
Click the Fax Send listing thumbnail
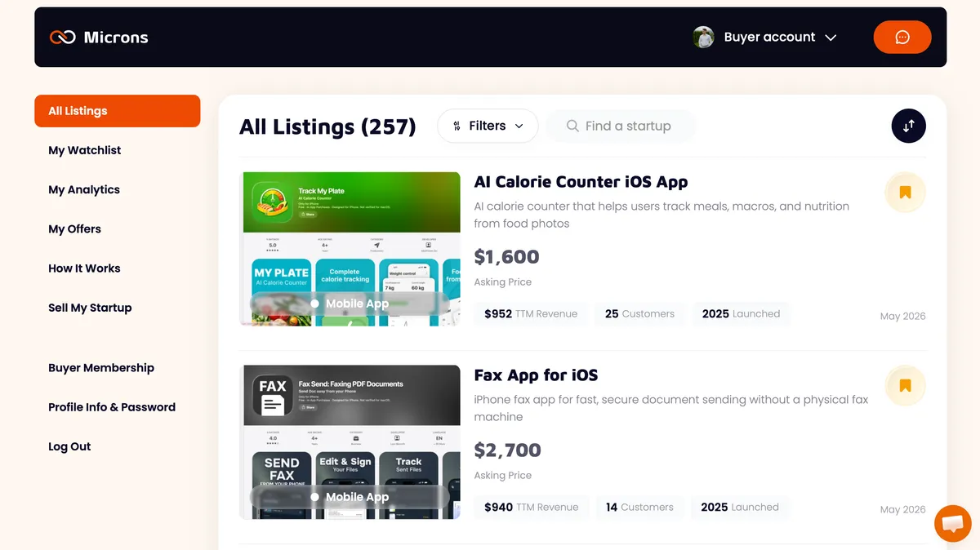coord(350,442)
